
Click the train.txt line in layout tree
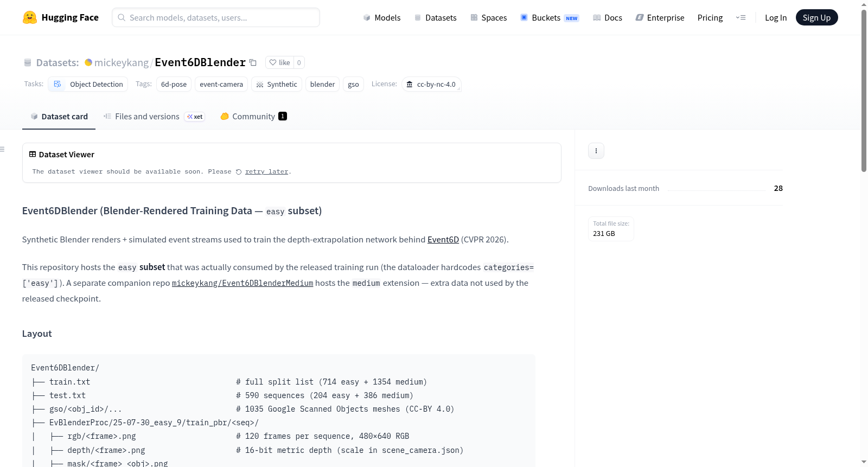click(x=69, y=382)
